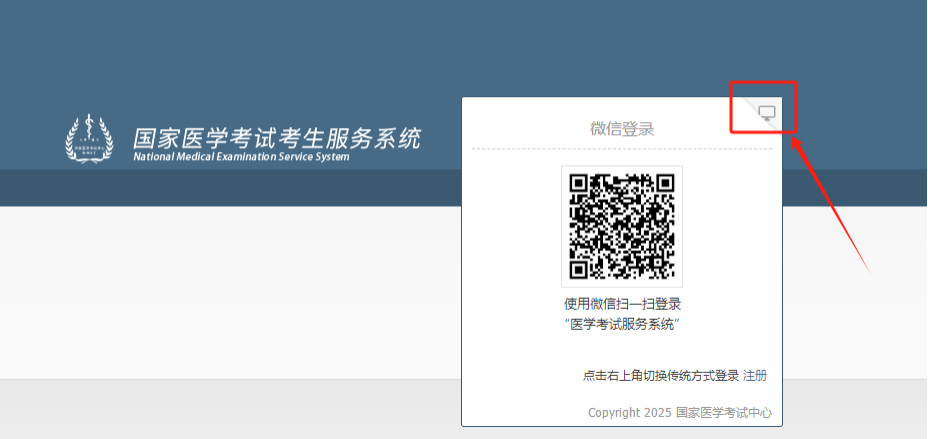Switch to traditional login via monitor icon
This screenshot has width=928, height=439.
767,113
